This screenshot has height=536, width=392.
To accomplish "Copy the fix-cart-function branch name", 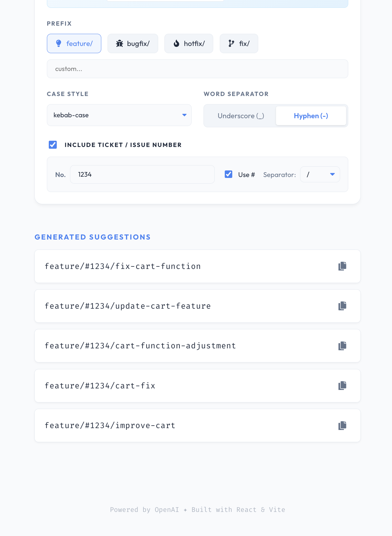I will (x=342, y=266).
